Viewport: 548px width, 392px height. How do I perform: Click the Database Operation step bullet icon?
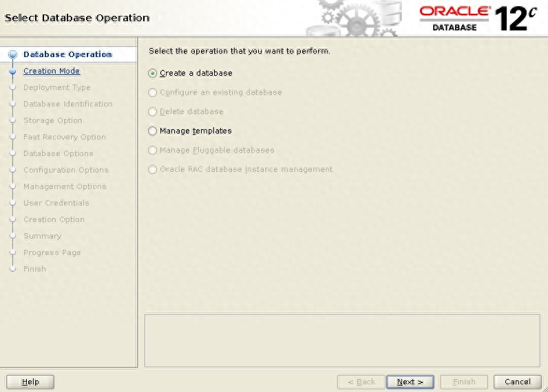12,55
